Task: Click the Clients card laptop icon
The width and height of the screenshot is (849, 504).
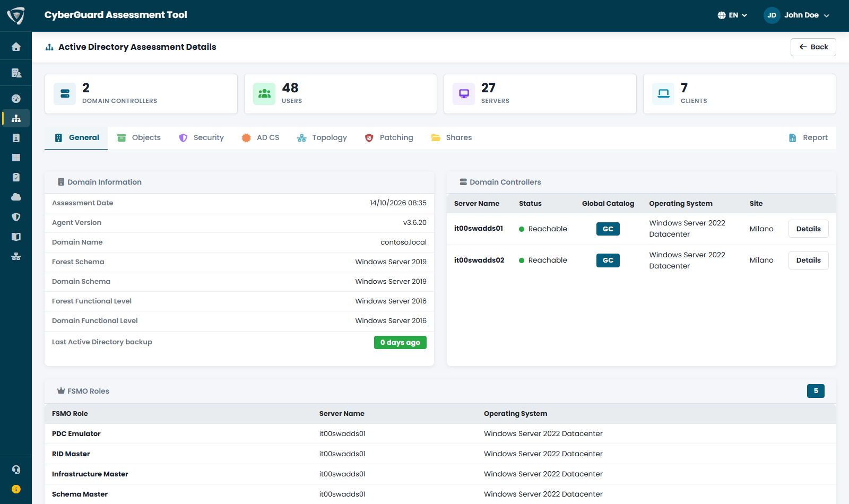Action: [663, 94]
